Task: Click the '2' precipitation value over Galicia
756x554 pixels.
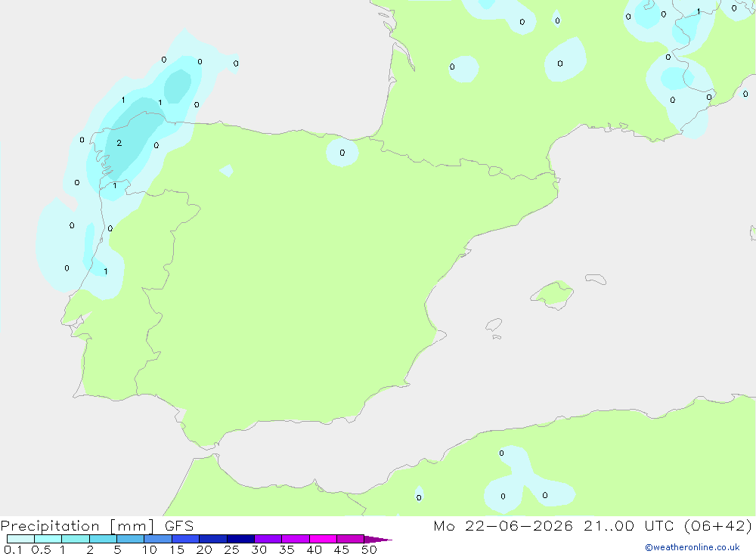Action: coord(119,143)
